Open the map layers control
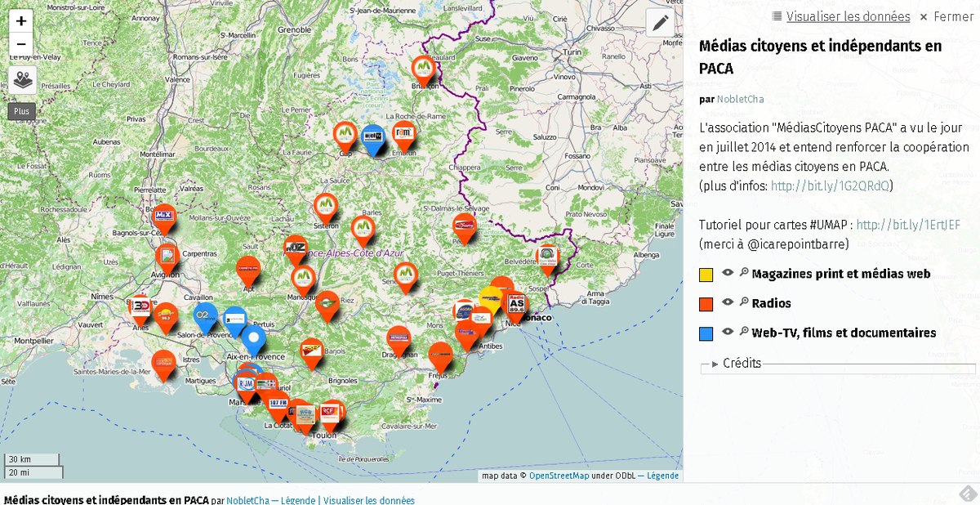This screenshot has width=980, height=505. (22, 80)
